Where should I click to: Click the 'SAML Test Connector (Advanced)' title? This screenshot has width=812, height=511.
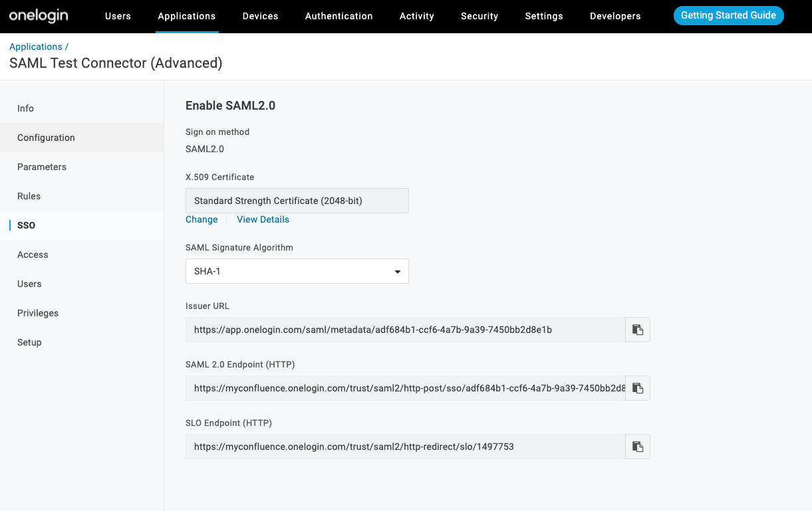pyautogui.click(x=116, y=63)
